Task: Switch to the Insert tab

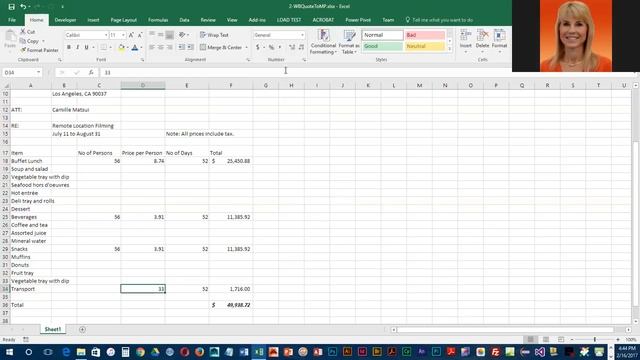Action: (93, 20)
